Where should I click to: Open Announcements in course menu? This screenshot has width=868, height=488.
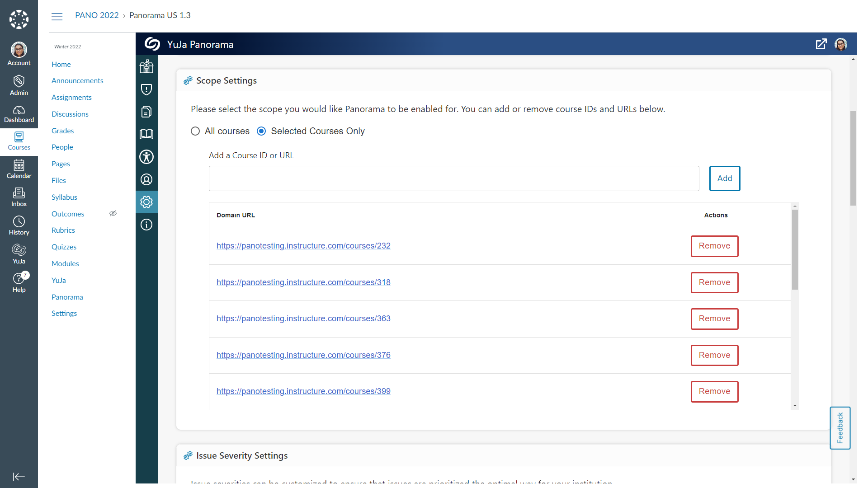[x=77, y=80]
